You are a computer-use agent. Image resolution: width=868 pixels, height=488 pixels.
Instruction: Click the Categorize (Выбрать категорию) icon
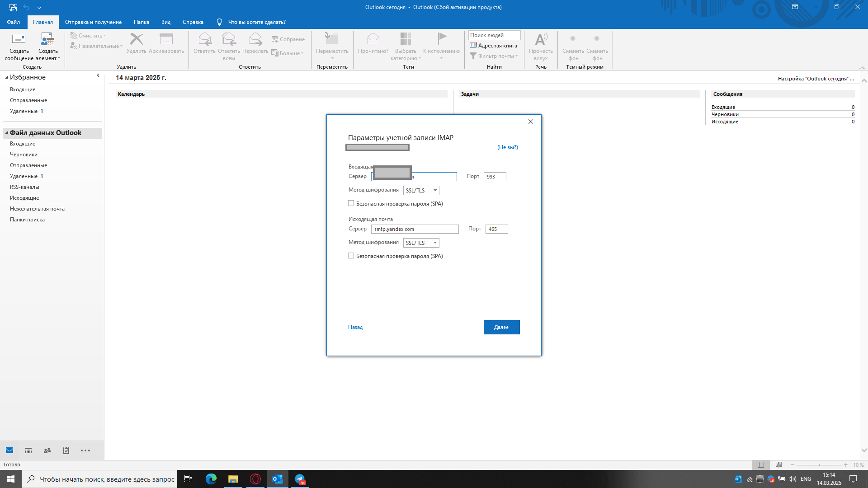pos(406,39)
